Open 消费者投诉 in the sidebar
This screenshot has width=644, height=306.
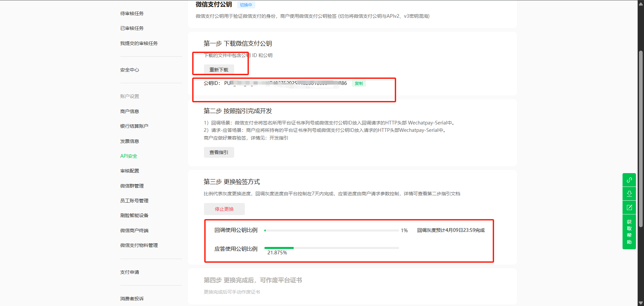[x=132, y=299]
